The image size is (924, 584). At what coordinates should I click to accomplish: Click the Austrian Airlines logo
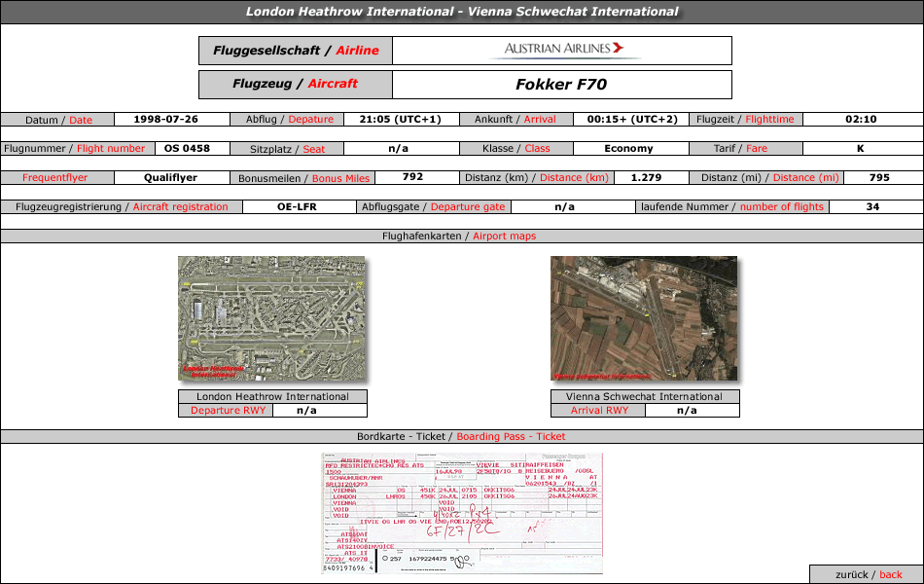563,50
